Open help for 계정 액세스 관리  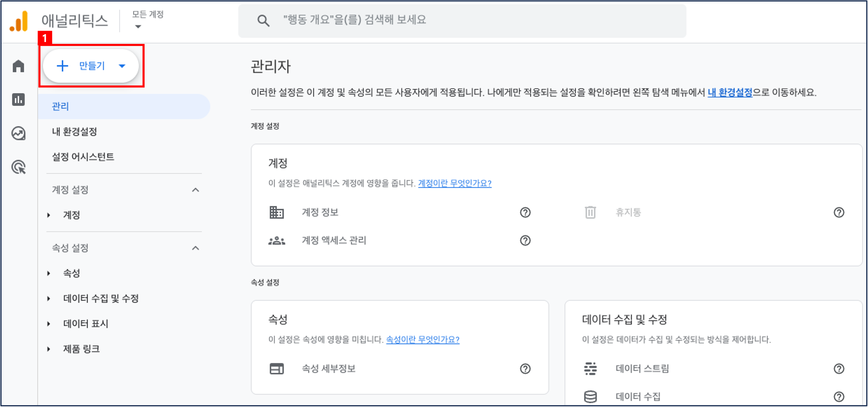(x=525, y=240)
